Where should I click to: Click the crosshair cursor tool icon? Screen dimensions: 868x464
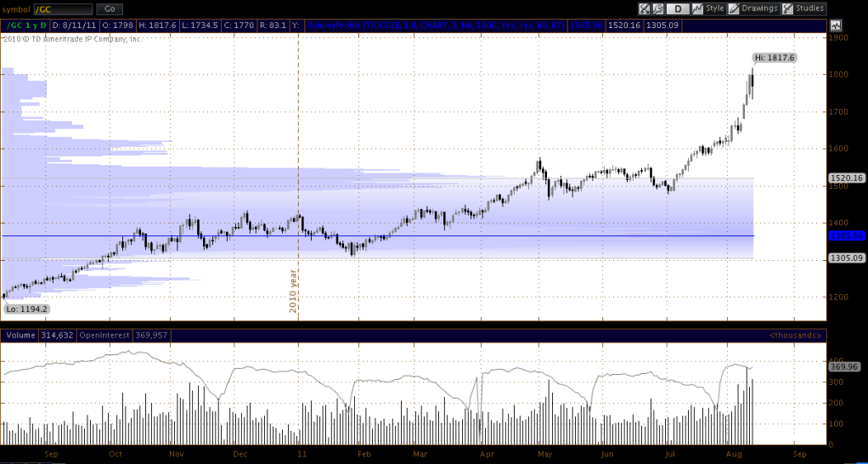click(644, 8)
